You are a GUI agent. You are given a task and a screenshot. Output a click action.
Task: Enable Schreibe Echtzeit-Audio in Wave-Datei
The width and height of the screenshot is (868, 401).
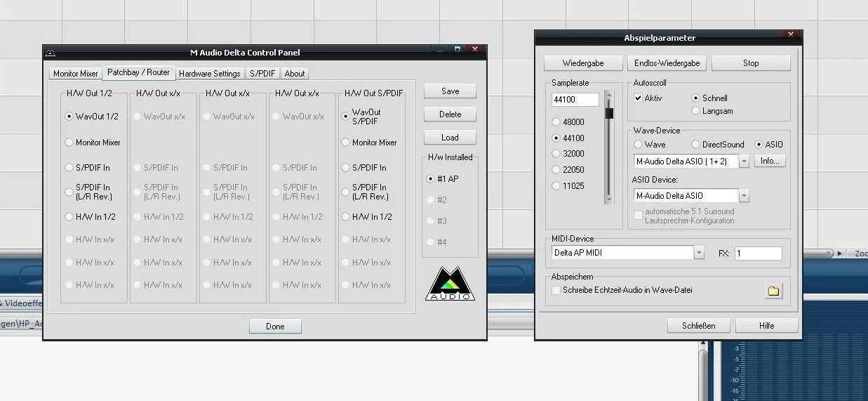click(556, 290)
